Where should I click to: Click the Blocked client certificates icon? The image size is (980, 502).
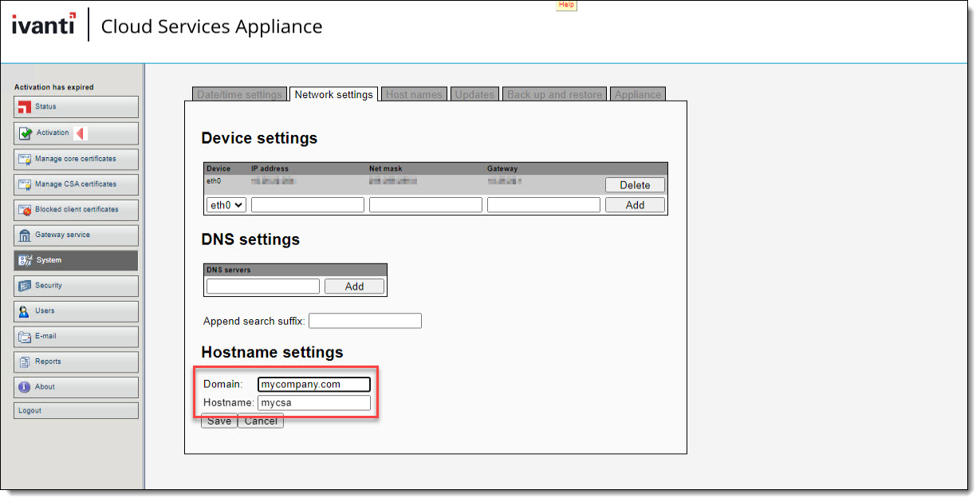tap(25, 210)
